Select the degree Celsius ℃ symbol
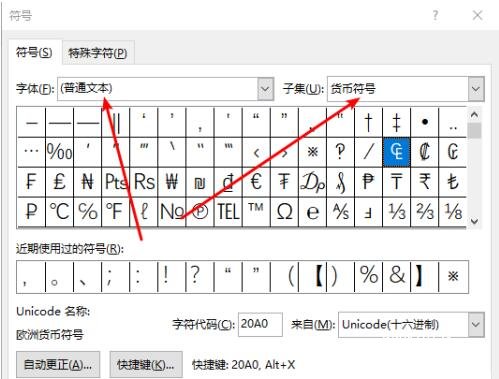The height and width of the screenshot is (379, 499). pyautogui.click(x=59, y=212)
